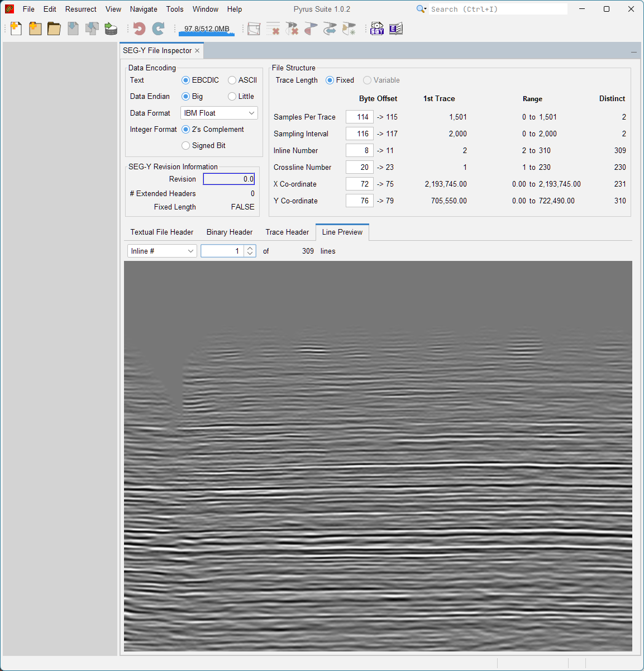
Task: Click the Pyrus application logo icon
Action: (9, 9)
